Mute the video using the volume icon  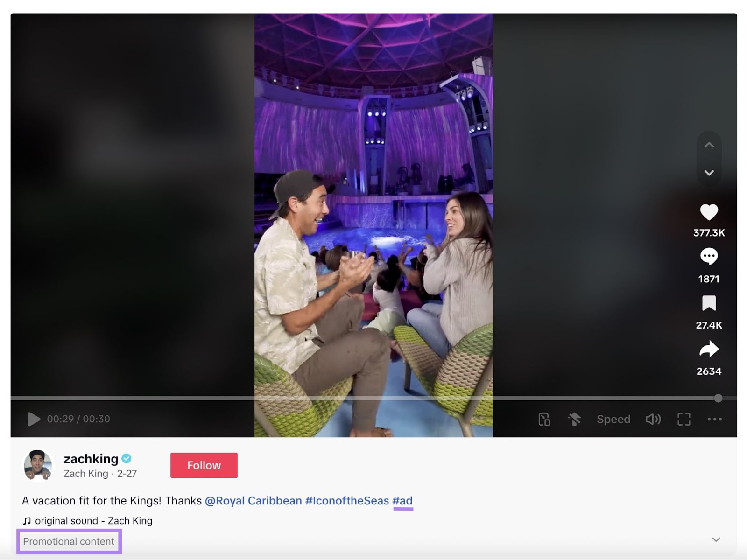click(653, 419)
